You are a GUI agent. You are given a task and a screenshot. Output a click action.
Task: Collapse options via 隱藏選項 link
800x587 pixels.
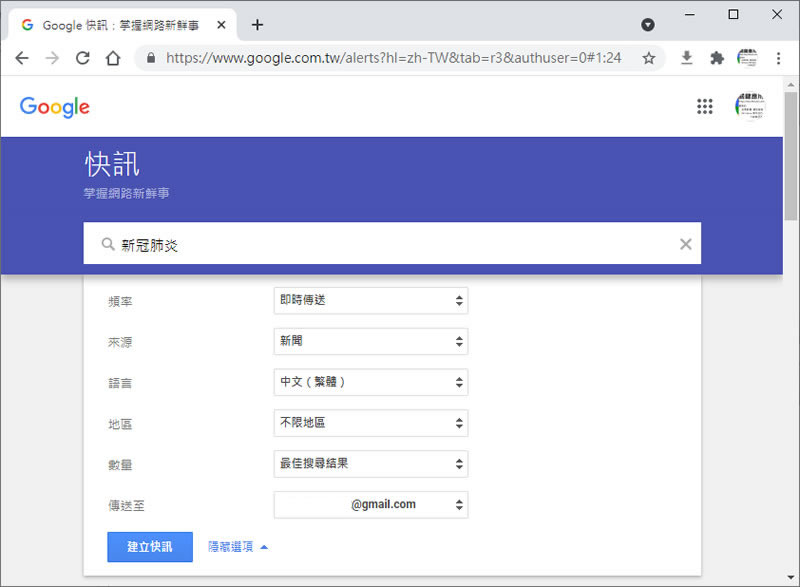point(238,547)
